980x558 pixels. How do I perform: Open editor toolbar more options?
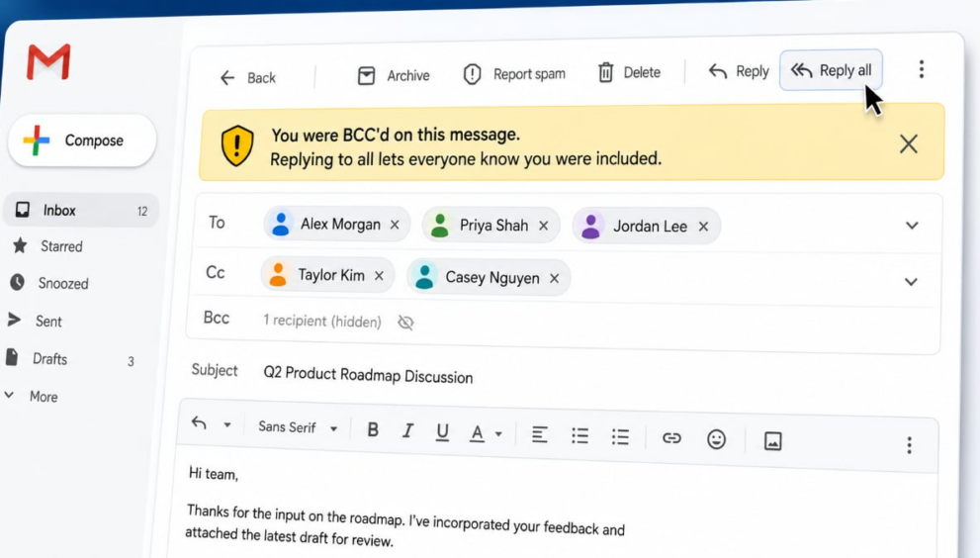910,445
